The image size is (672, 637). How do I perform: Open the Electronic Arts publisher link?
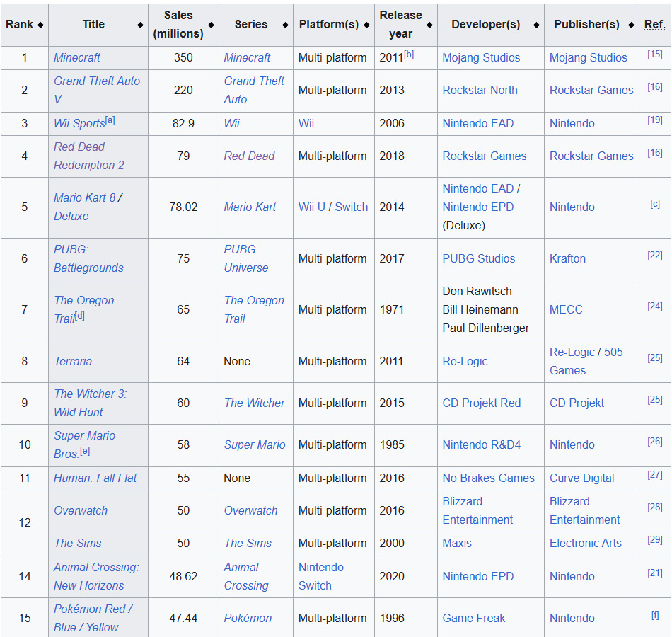point(585,543)
